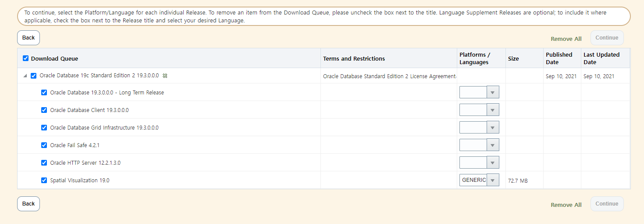Open Oracle Database Standard Edition 2 License Agreement
This screenshot has height=224, width=644.
click(x=390, y=76)
